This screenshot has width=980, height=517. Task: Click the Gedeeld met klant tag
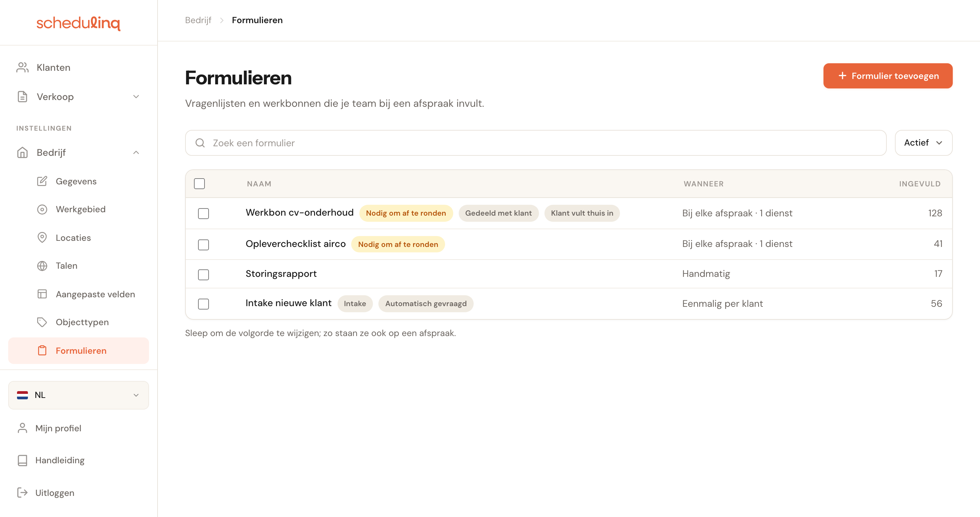point(499,213)
